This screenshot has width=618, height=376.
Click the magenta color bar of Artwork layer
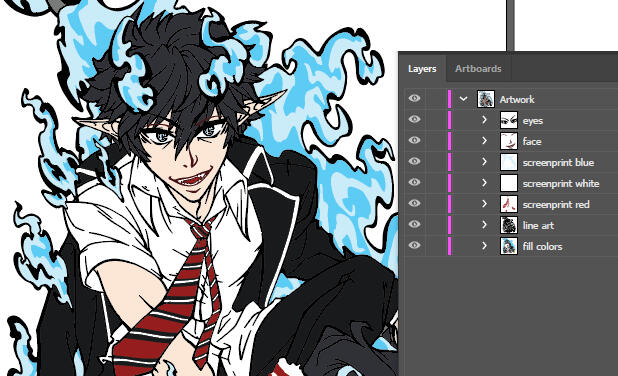click(449, 99)
